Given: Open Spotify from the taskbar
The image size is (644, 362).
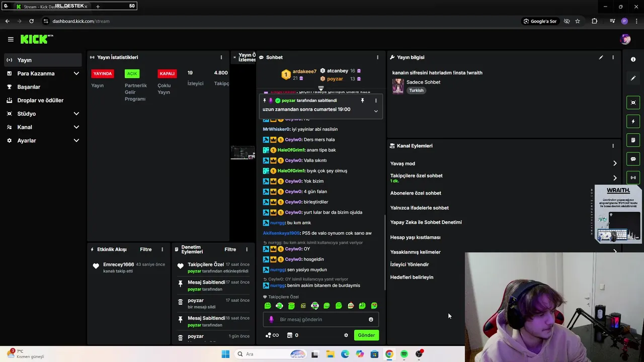Looking at the screenshot, I should [404, 354].
